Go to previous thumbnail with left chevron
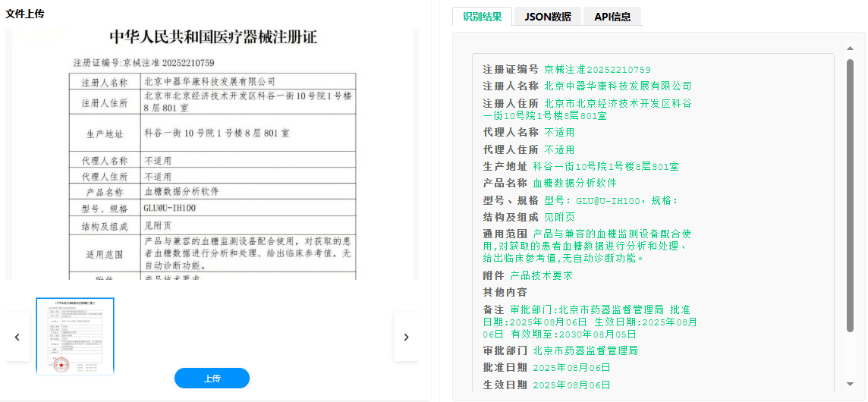This screenshot has width=868, height=402. (x=17, y=337)
